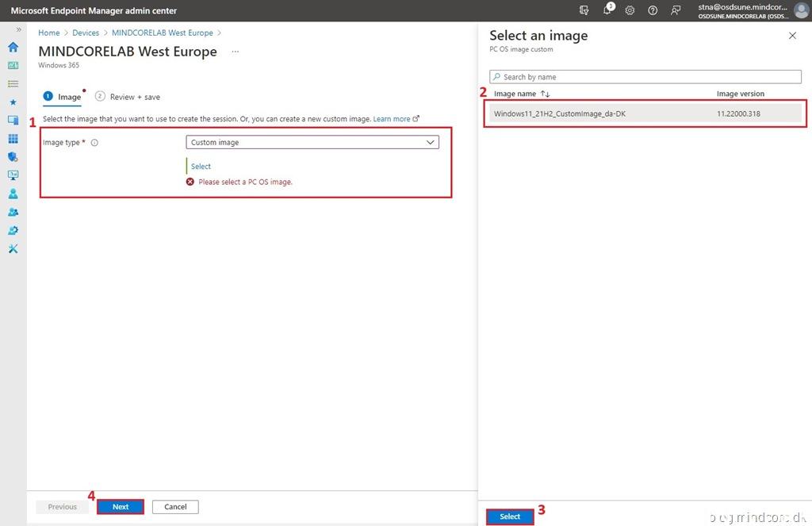Open the Learn more link
The height and width of the screenshot is (526, 812).
coord(392,119)
